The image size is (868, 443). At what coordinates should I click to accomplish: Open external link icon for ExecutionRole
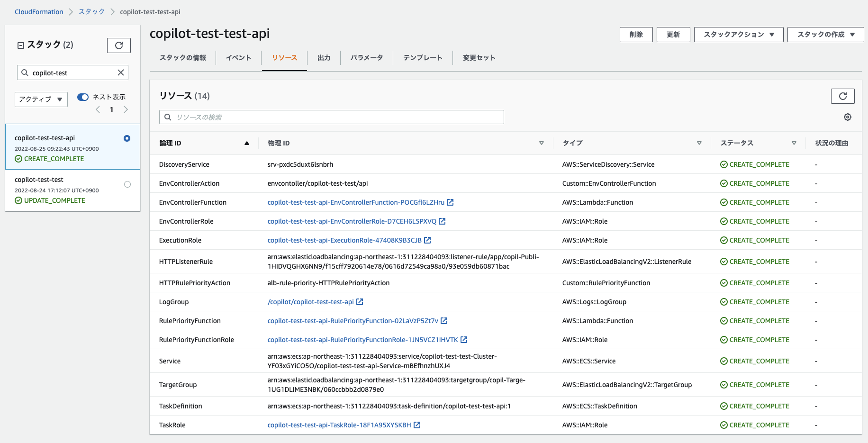pyautogui.click(x=427, y=240)
